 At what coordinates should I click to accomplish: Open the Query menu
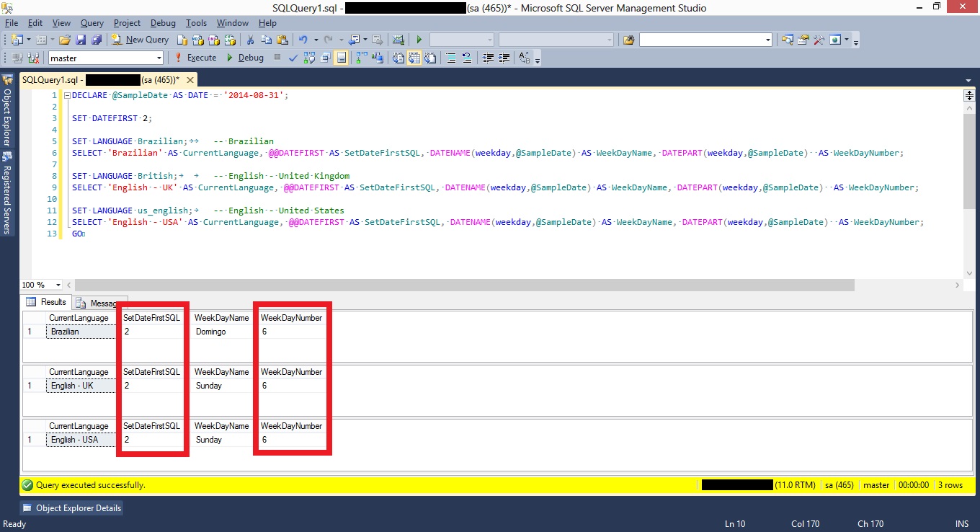click(x=92, y=23)
